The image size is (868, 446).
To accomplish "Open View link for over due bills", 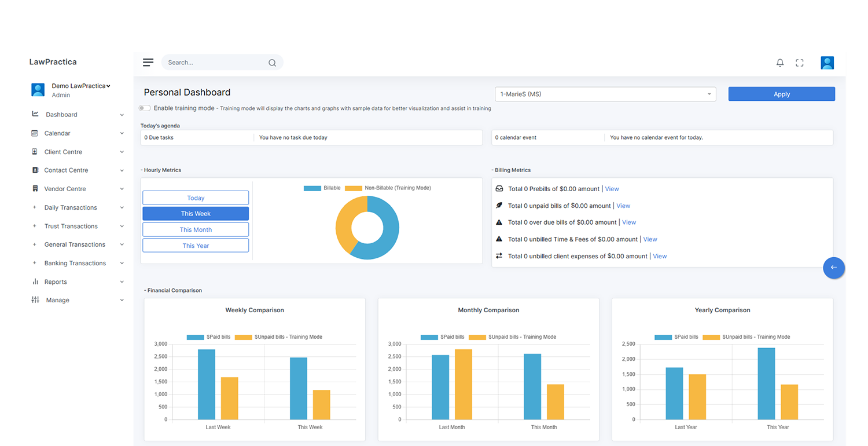I will 629,222.
